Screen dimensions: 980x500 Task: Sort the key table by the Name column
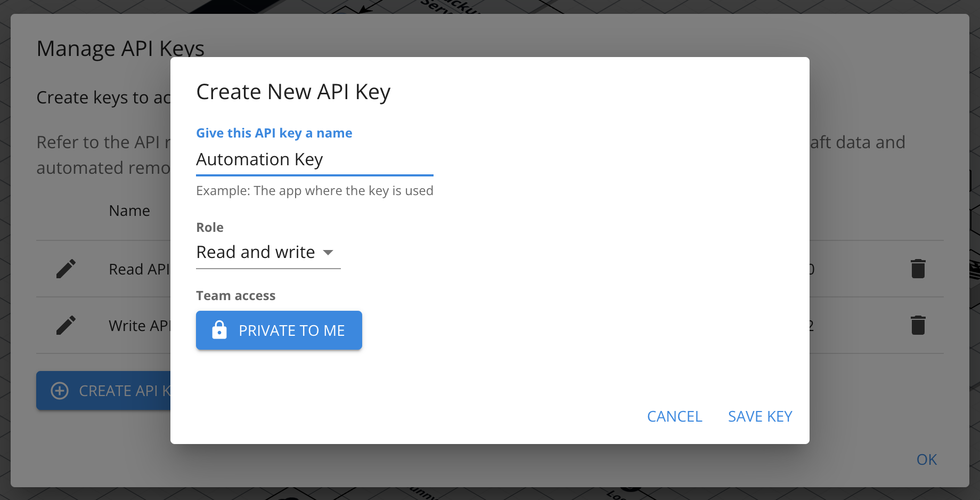tap(129, 210)
